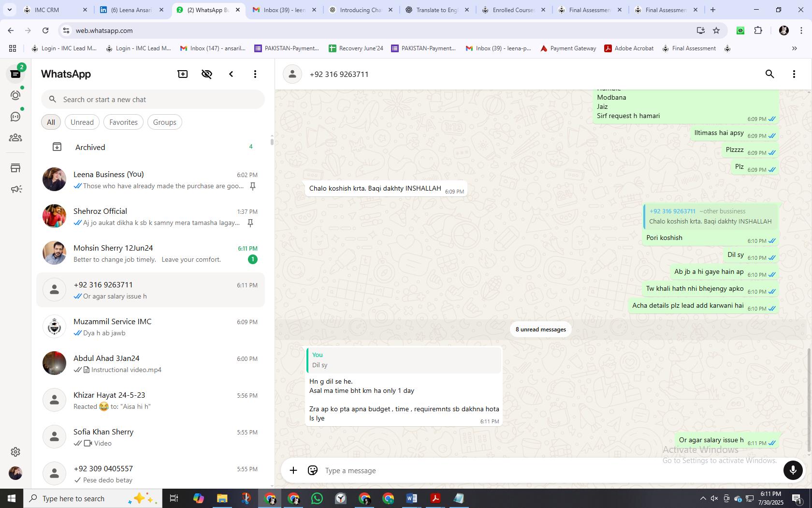This screenshot has height=508, width=812.
Task: Switch to Inbox (39) Gmail tab
Action: point(285,10)
